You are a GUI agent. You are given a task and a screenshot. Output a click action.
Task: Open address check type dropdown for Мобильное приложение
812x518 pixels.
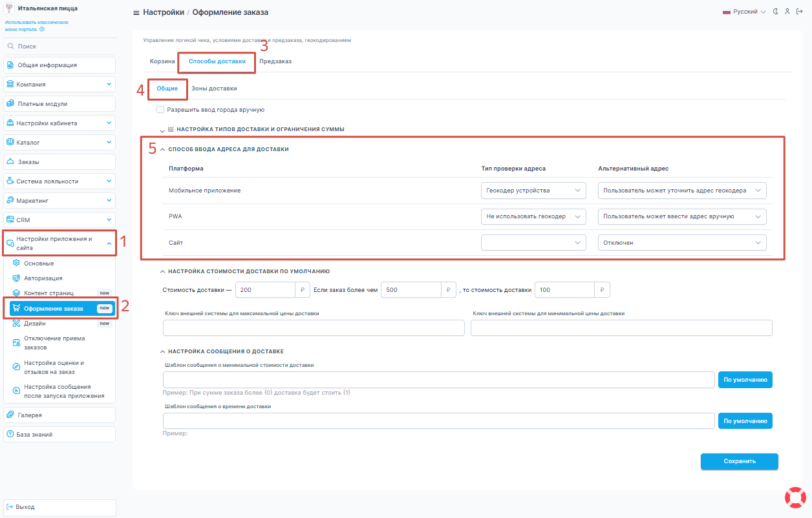click(x=533, y=191)
